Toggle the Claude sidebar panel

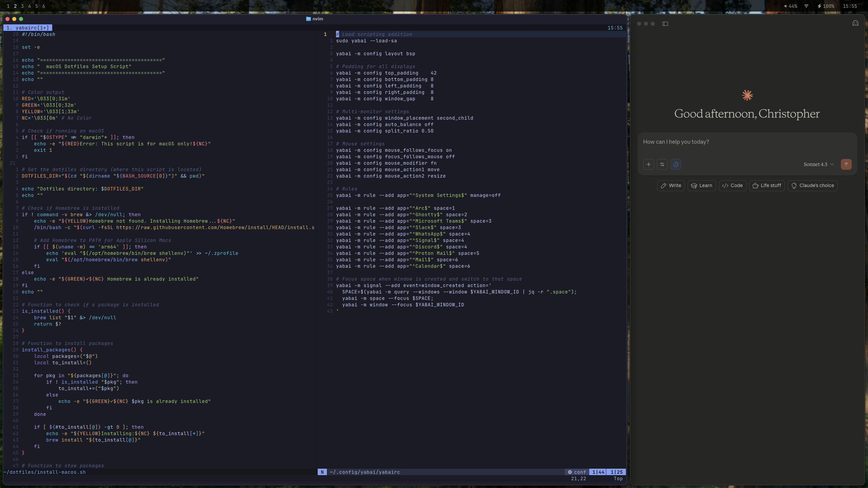pos(665,24)
